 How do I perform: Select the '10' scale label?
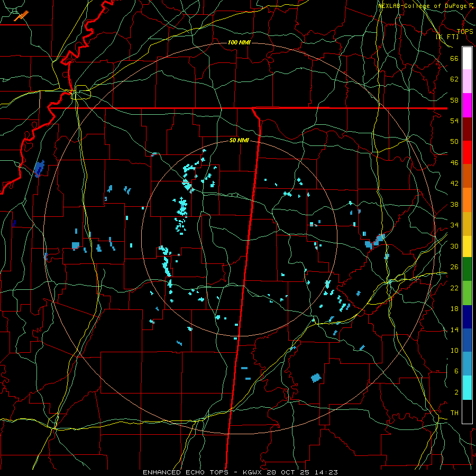(454, 351)
